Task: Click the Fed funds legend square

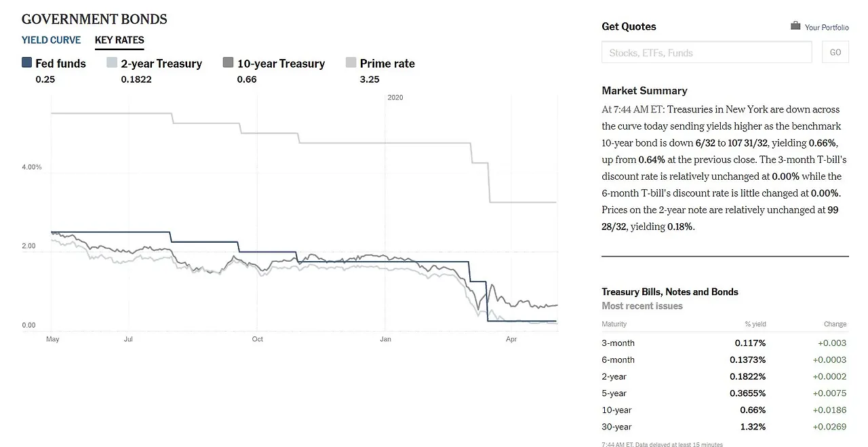Action: click(26, 62)
